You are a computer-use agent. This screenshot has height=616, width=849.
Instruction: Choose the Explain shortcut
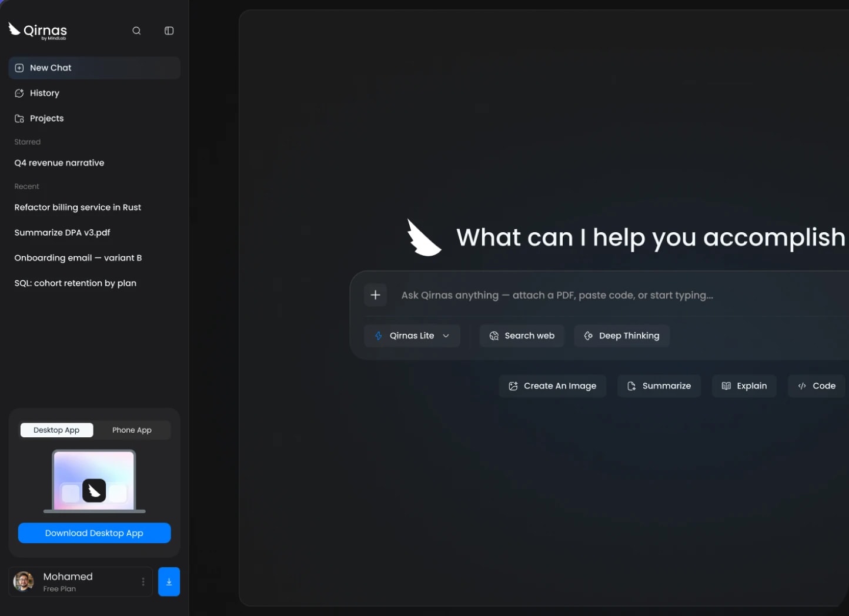[x=744, y=386]
